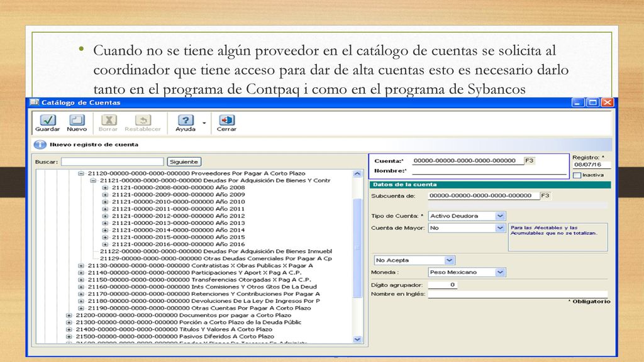
Task: Click the Restablecer toolbar icon
Action: pos(143,120)
